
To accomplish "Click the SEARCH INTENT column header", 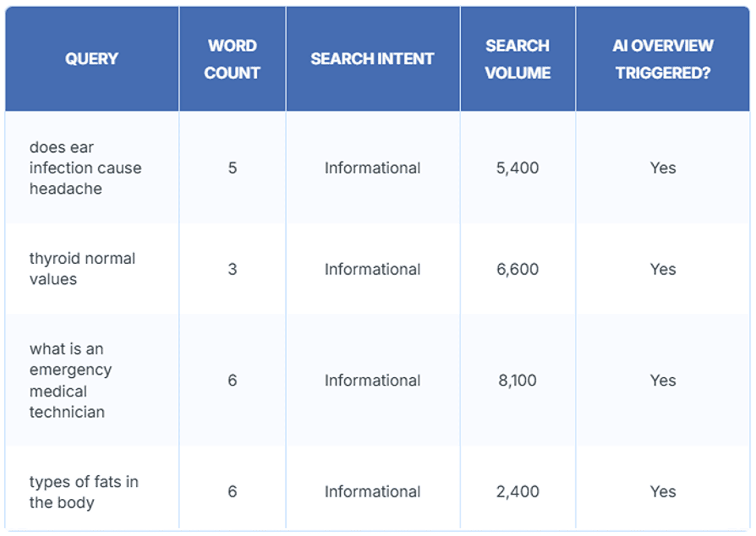I will pos(372,59).
